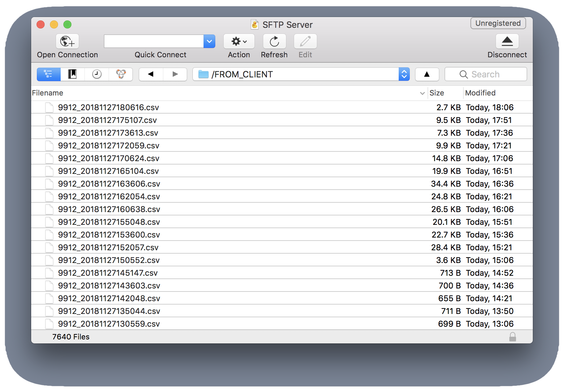Screen dimensions: 567x392
Task: Click the lock icon in status bar
Action: pos(512,337)
